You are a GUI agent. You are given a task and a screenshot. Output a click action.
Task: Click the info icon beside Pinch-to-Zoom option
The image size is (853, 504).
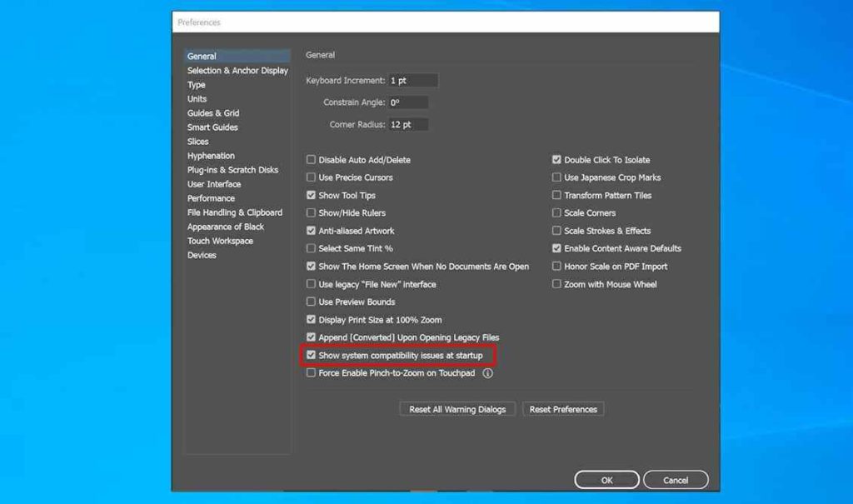(487, 373)
